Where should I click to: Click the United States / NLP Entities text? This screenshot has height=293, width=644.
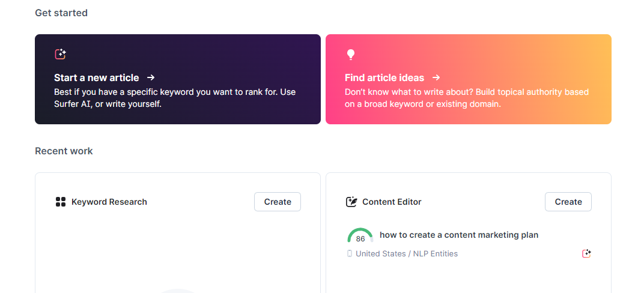[x=407, y=253]
